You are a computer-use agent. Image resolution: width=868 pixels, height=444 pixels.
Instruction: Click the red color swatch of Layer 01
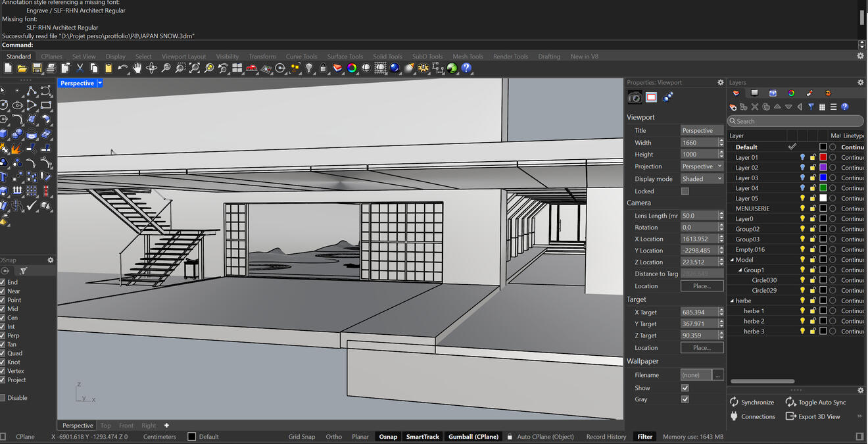coord(823,157)
